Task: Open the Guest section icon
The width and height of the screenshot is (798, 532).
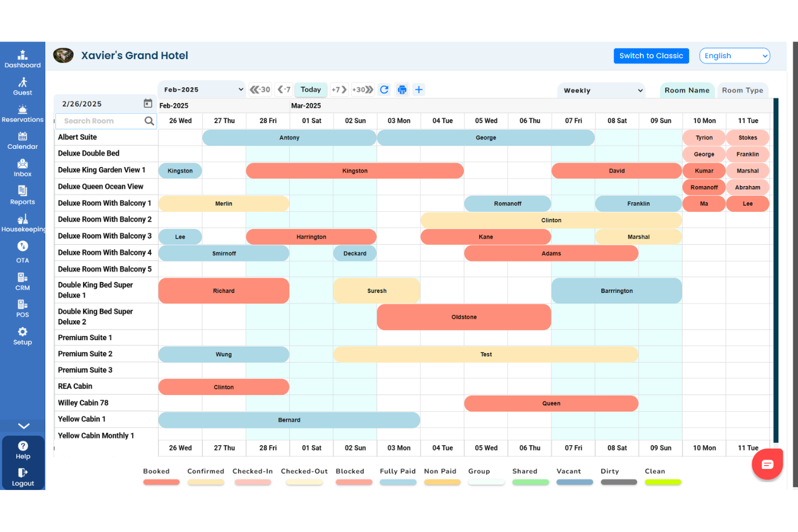Action: coord(23,82)
